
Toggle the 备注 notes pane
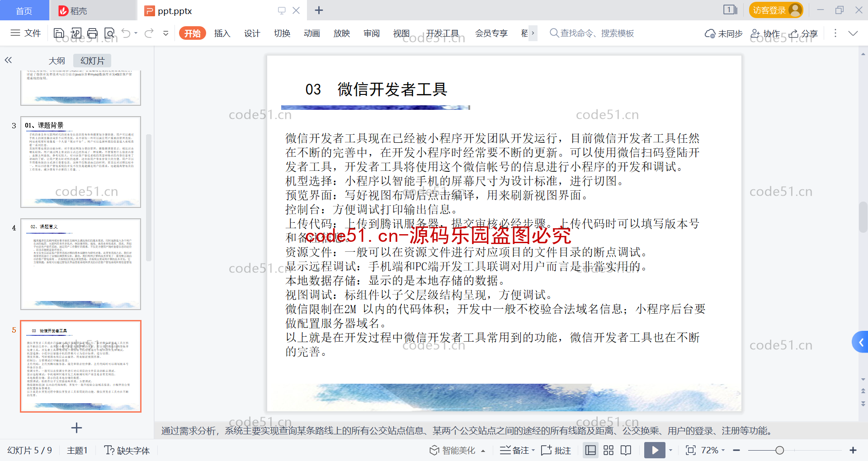(x=514, y=450)
